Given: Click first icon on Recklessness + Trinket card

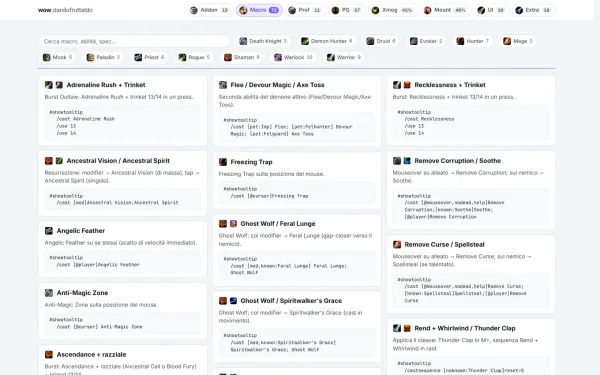Looking at the screenshot, I should click(x=397, y=85).
